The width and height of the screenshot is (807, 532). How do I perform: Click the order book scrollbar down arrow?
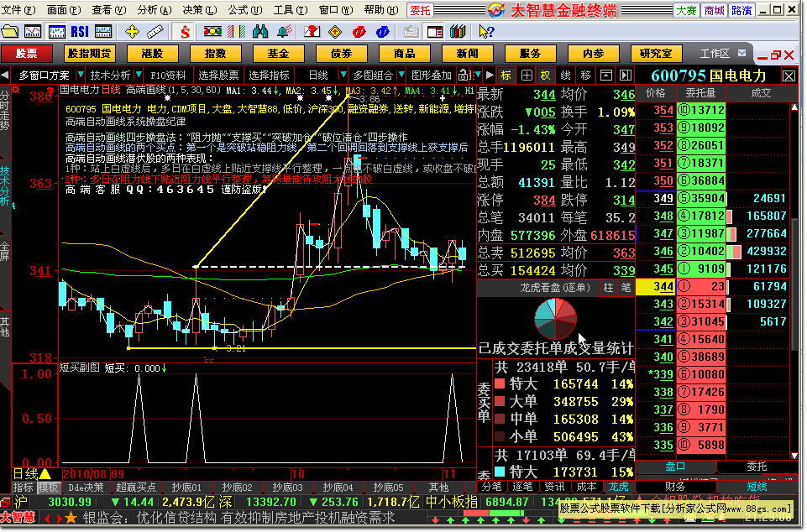[794, 456]
